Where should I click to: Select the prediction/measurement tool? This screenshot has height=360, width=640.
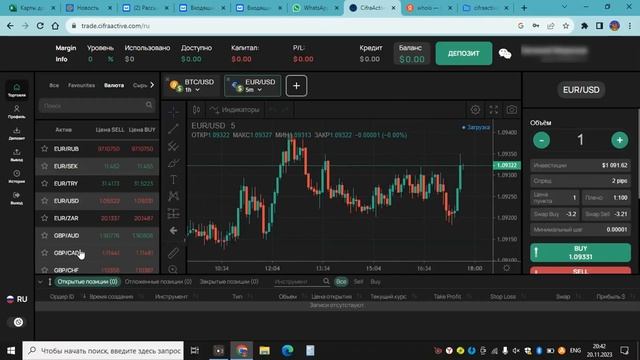click(173, 213)
